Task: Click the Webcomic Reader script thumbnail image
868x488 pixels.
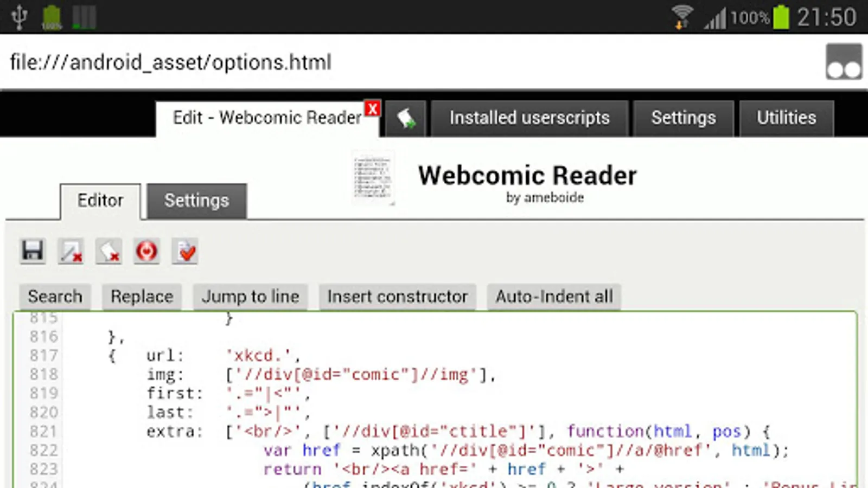Action: pos(373,177)
